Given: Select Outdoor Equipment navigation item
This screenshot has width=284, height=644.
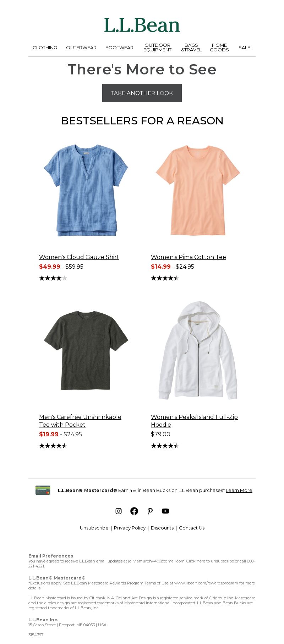Looking at the screenshot, I should (157, 47).
